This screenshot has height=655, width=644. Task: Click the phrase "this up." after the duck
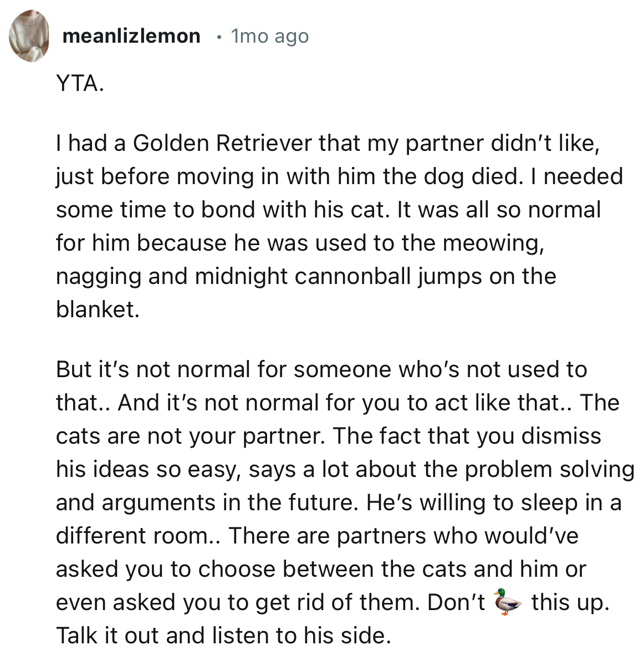570,602
